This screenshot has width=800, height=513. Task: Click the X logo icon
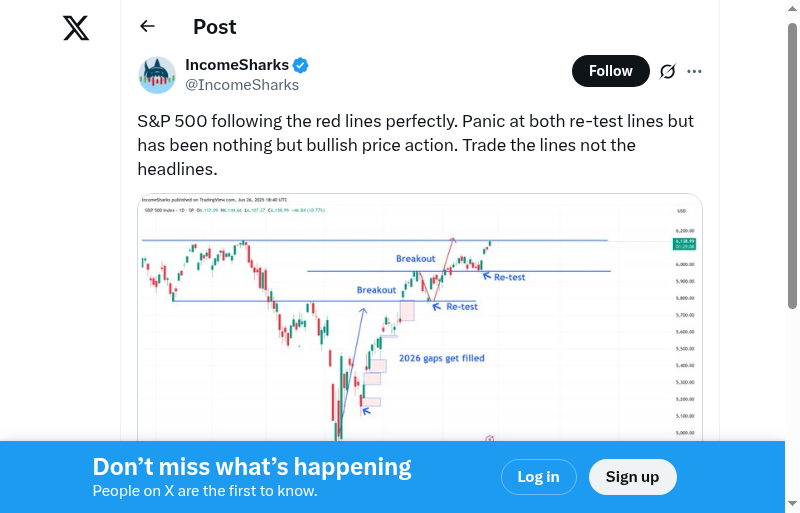coord(76,28)
